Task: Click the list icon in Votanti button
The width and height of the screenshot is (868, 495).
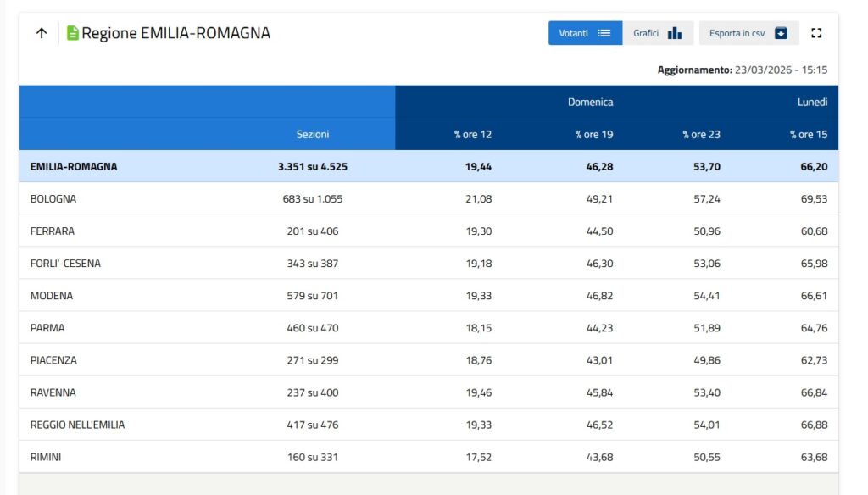Action: tap(604, 33)
